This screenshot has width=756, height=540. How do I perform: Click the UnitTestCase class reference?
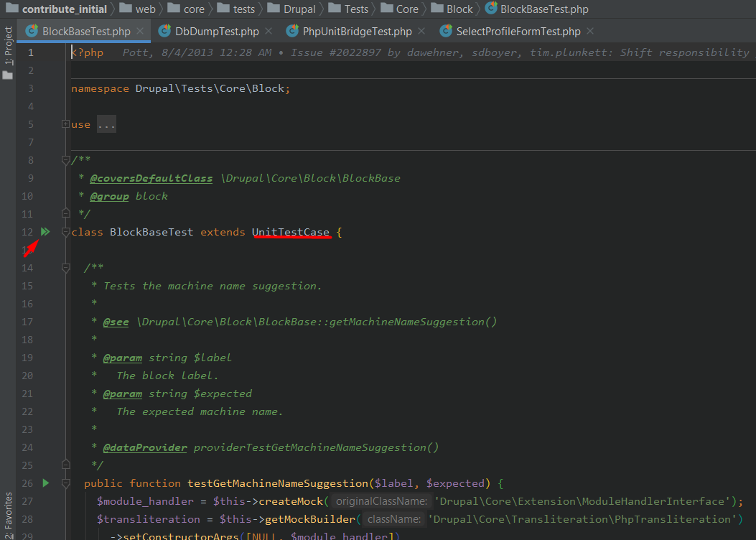[291, 232]
